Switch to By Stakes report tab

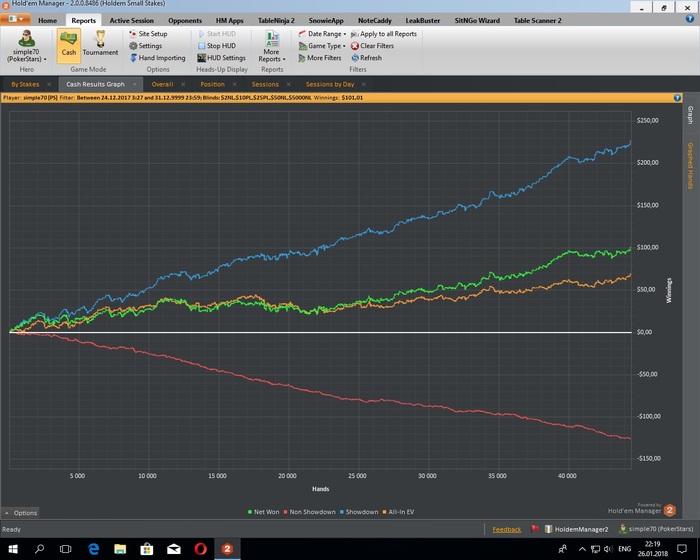25,84
